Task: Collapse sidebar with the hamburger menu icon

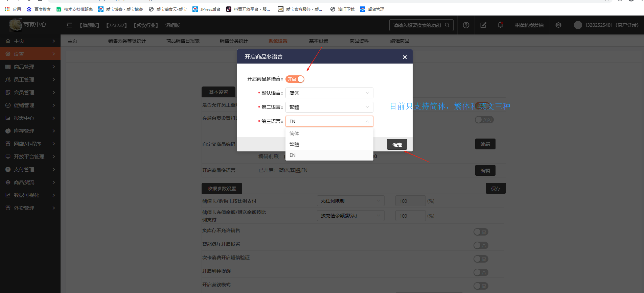Action: [69, 25]
